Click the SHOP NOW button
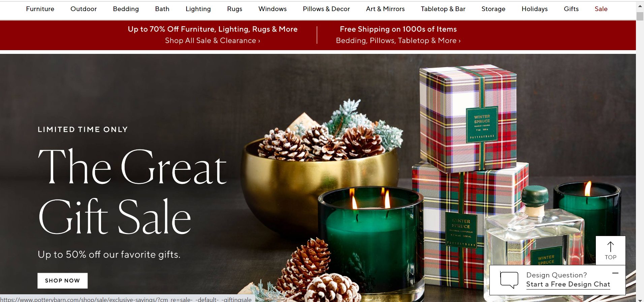Screen dimensions: 644x302 (62, 280)
